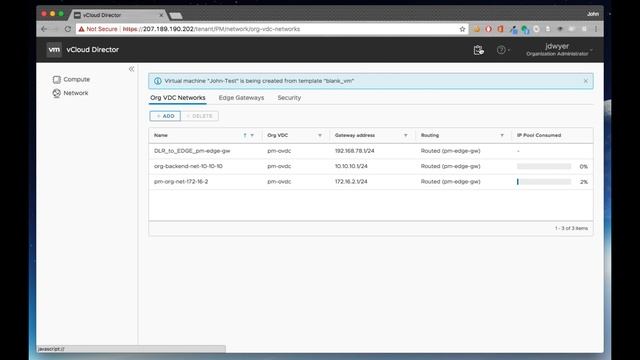
Task: Open the help question mark menu
Action: point(503,50)
